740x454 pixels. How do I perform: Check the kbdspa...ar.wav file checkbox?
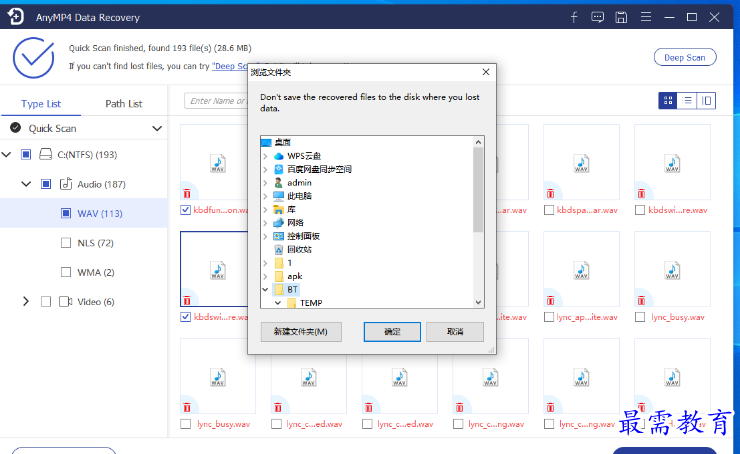[549, 210]
